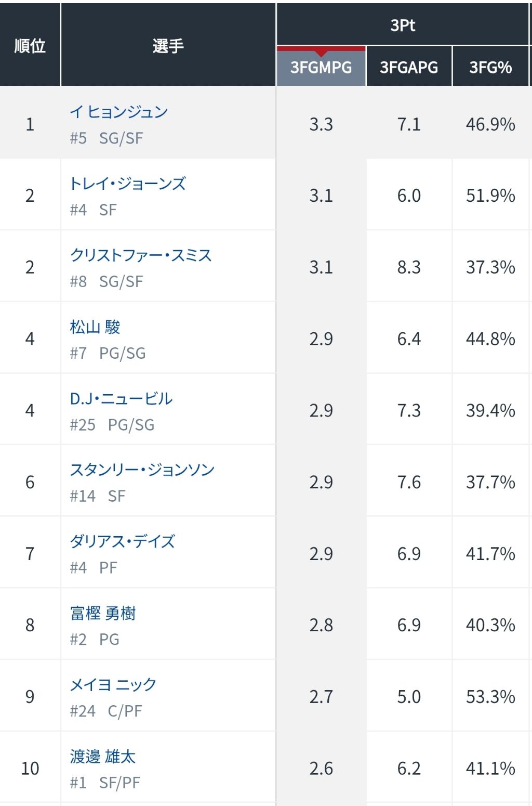
Task: Open player イ ヒョンジュン profile
Action: (119, 112)
